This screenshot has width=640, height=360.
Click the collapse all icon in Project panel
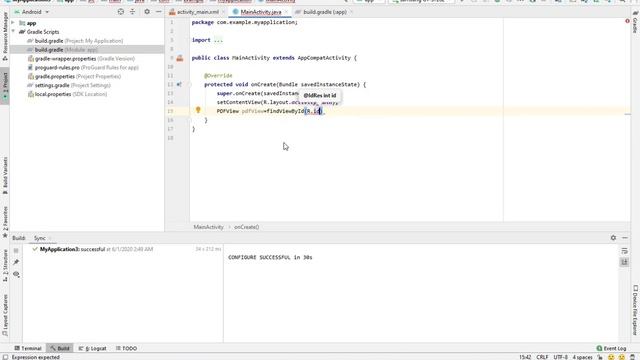132,12
